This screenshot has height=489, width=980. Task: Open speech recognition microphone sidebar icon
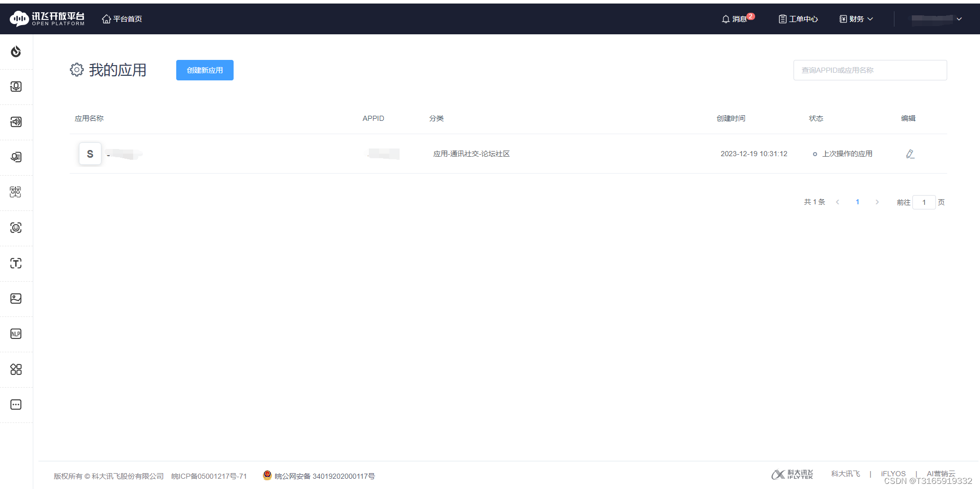[x=16, y=87]
